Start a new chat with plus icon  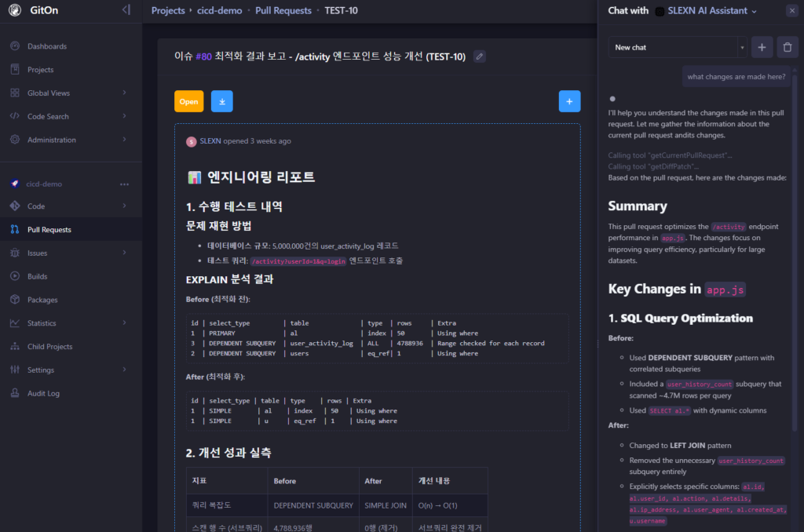tap(762, 47)
